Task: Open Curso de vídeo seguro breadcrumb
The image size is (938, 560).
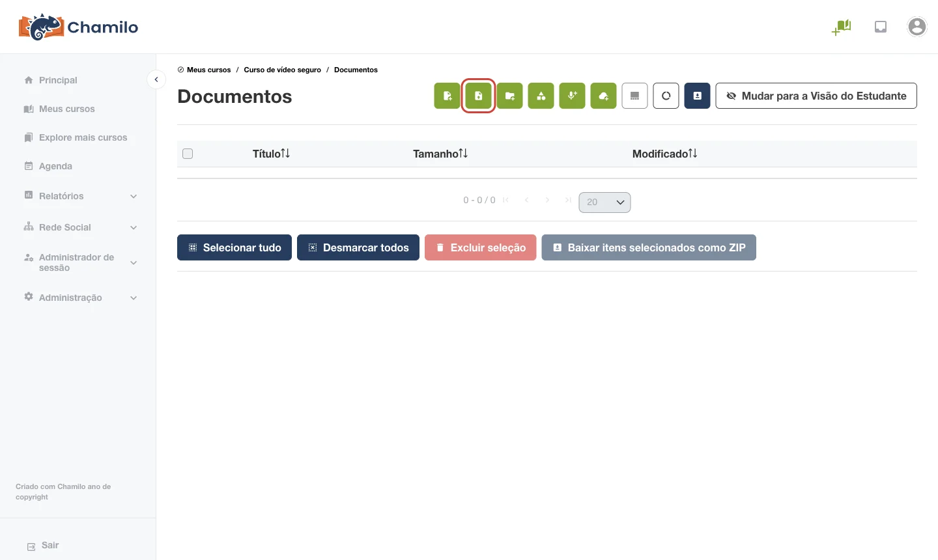Action: (x=282, y=70)
